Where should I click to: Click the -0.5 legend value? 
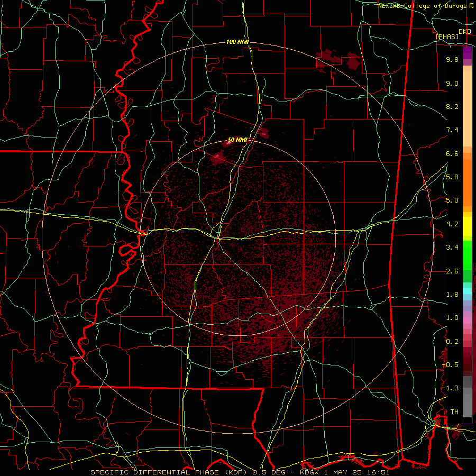[x=451, y=365]
